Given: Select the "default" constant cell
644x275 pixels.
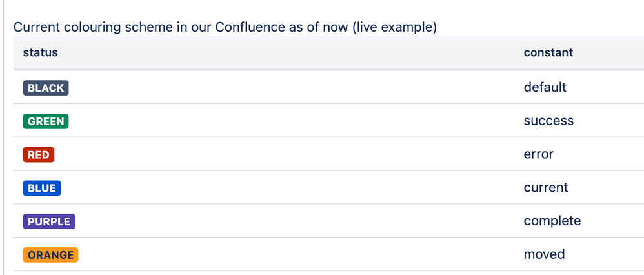Looking at the screenshot, I should [x=545, y=87].
